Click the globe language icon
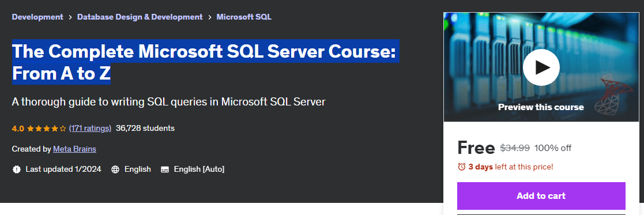 (x=115, y=169)
